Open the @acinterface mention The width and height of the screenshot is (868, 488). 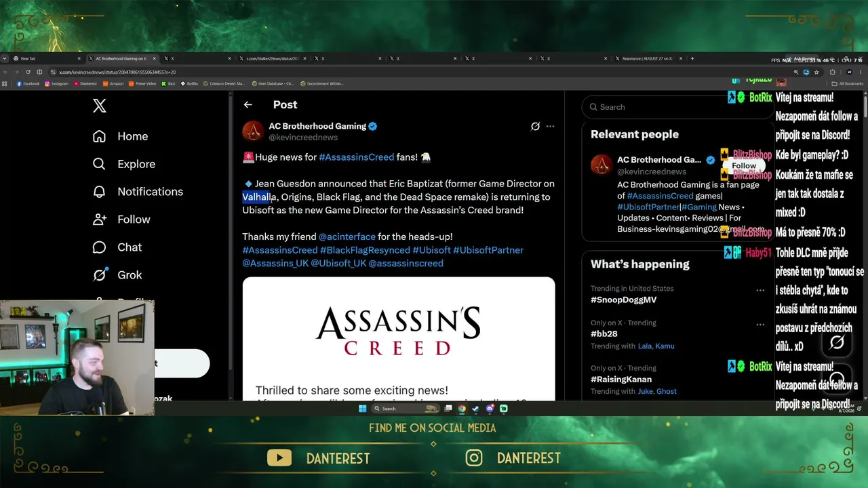tap(347, 237)
